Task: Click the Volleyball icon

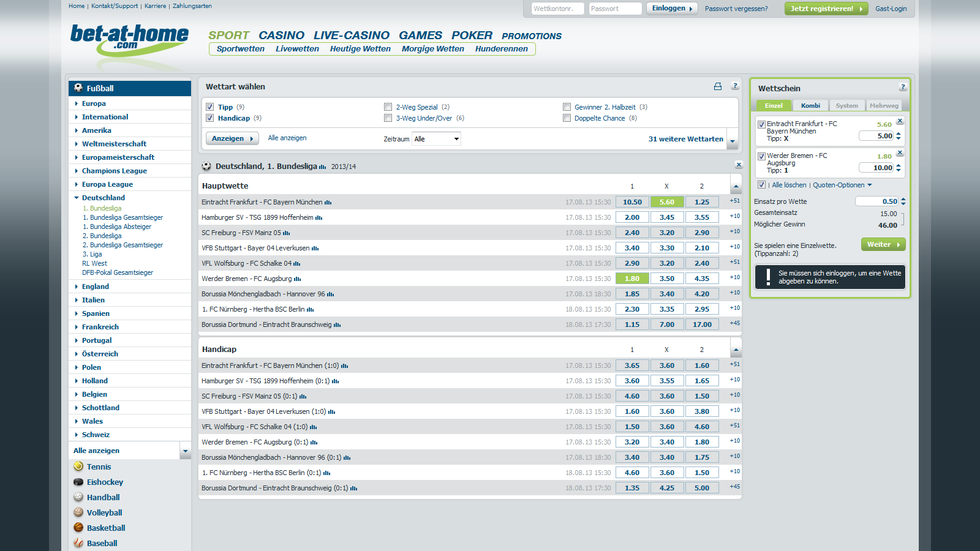Action: (78, 512)
